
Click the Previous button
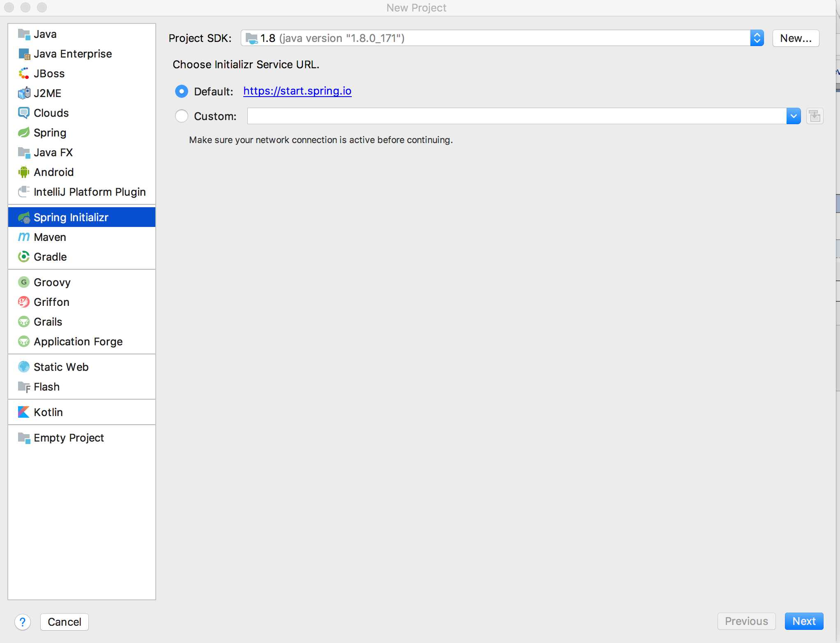coord(746,621)
